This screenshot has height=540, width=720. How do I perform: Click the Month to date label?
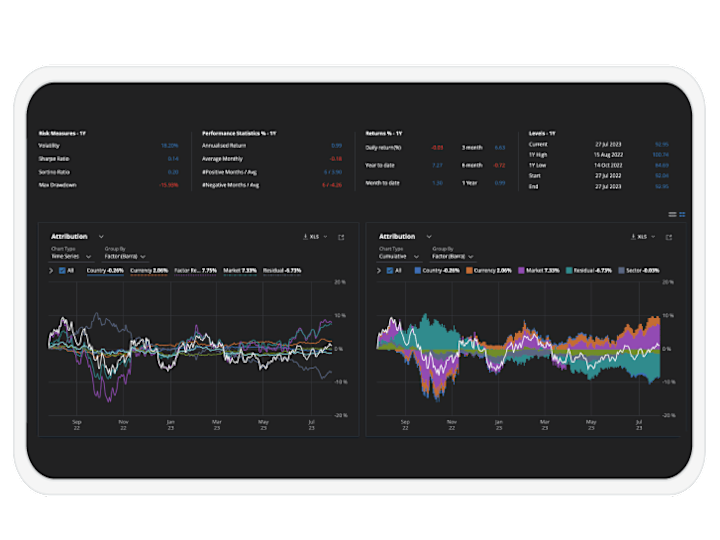382,183
